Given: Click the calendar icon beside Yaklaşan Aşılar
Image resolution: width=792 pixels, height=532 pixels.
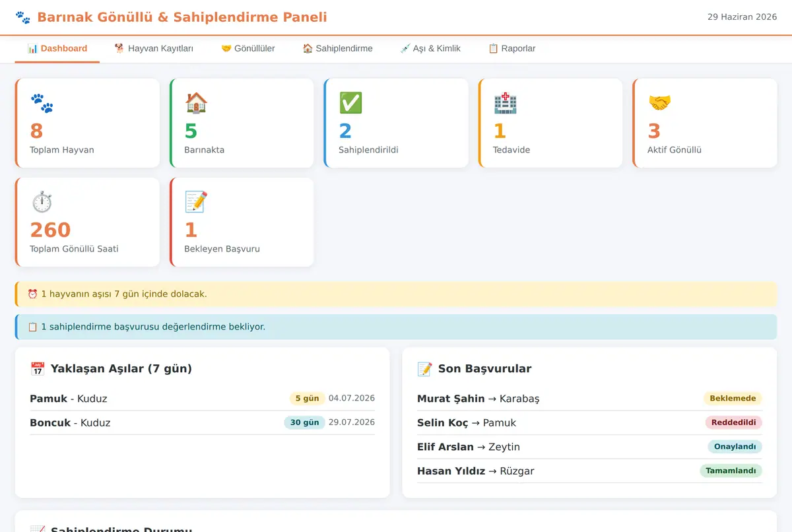Looking at the screenshot, I should (38, 369).
